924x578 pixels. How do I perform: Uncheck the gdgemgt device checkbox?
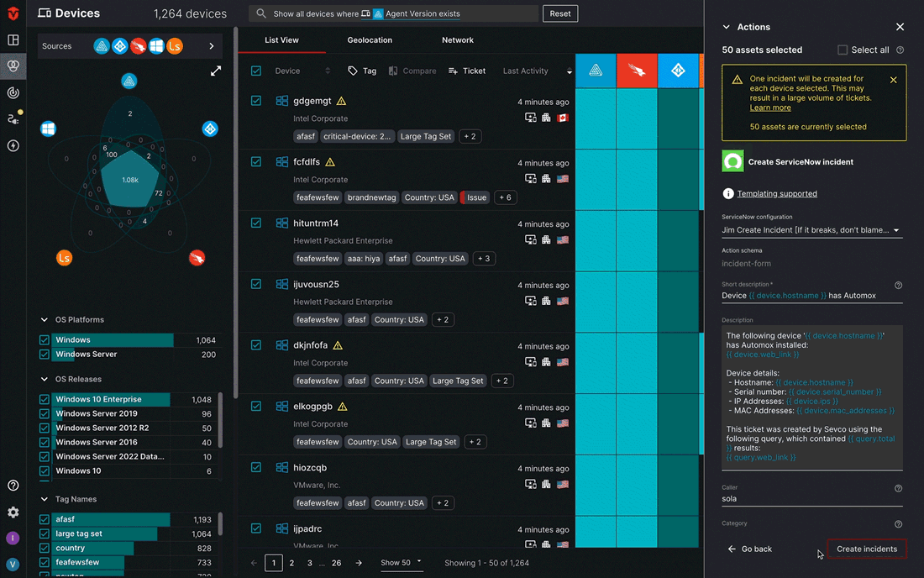[255, 101]
